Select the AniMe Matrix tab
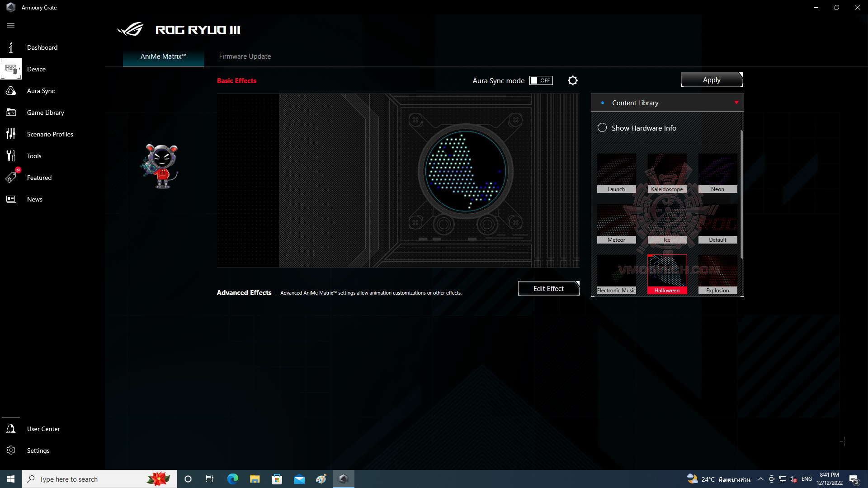 163,56
